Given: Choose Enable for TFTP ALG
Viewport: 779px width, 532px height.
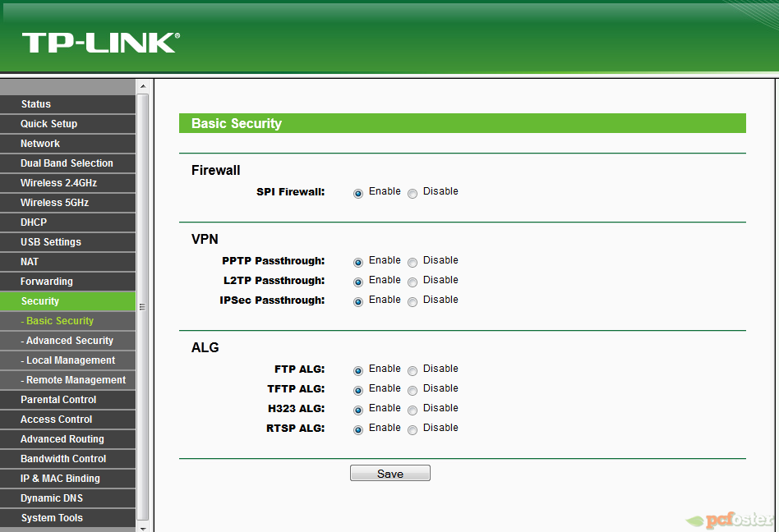Looking at the screenshot, I should coord(358,391).
